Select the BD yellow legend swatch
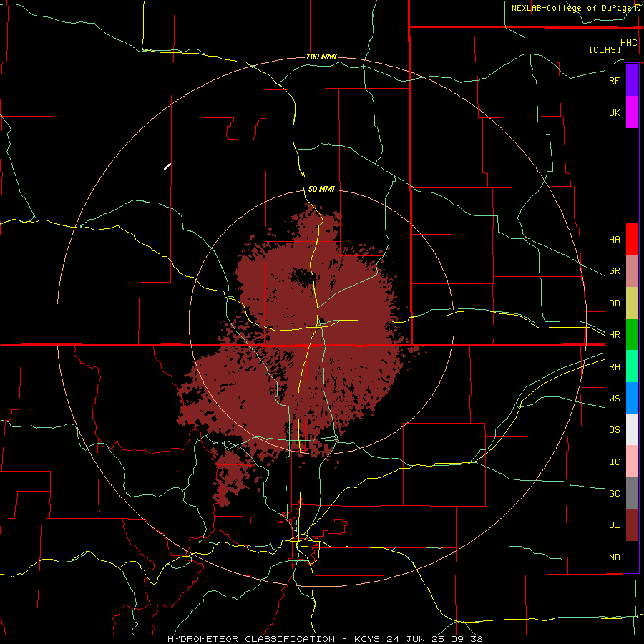This screenshot has width=644, height=644. tap(632, 303)
